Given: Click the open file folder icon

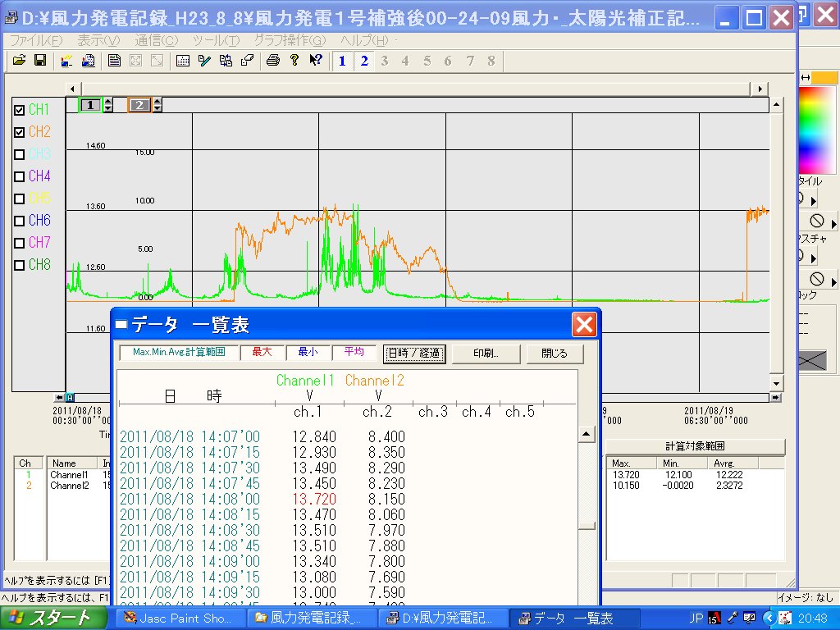Looking at the screenshot, I should [18, 61].
